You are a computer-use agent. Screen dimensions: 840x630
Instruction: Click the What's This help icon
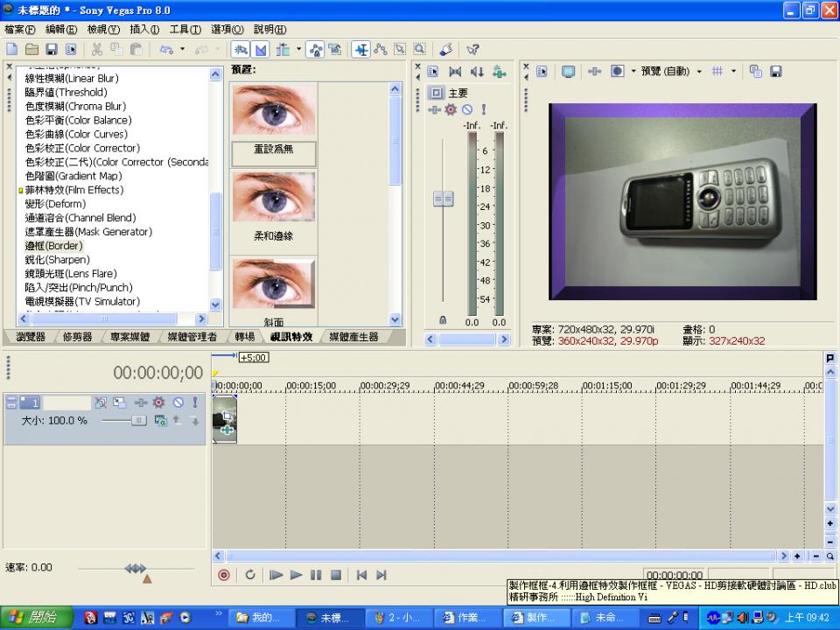472,50
